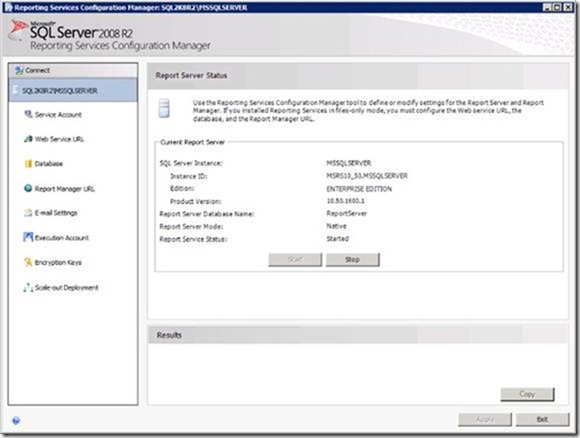Click the Report Server Mode label

click(191, 226)
